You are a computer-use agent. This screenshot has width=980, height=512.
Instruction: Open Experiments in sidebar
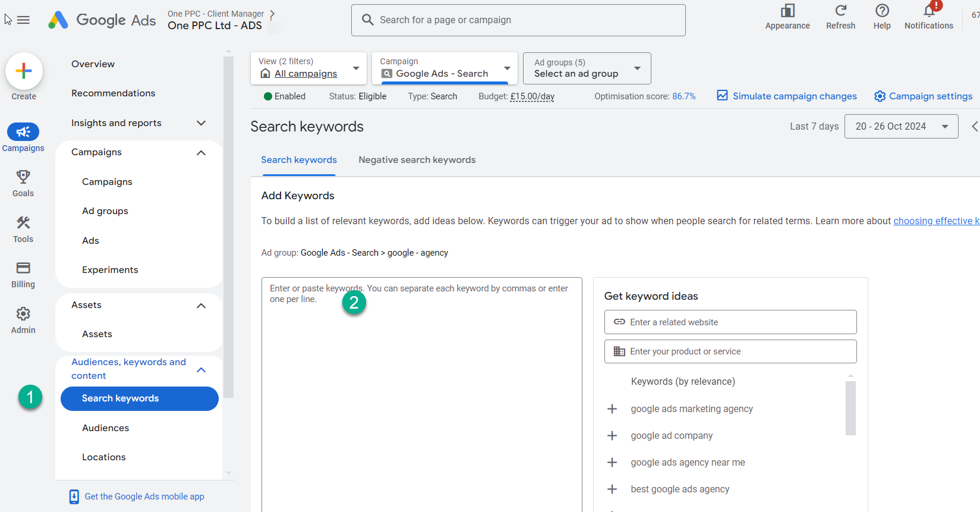[110, 270]
